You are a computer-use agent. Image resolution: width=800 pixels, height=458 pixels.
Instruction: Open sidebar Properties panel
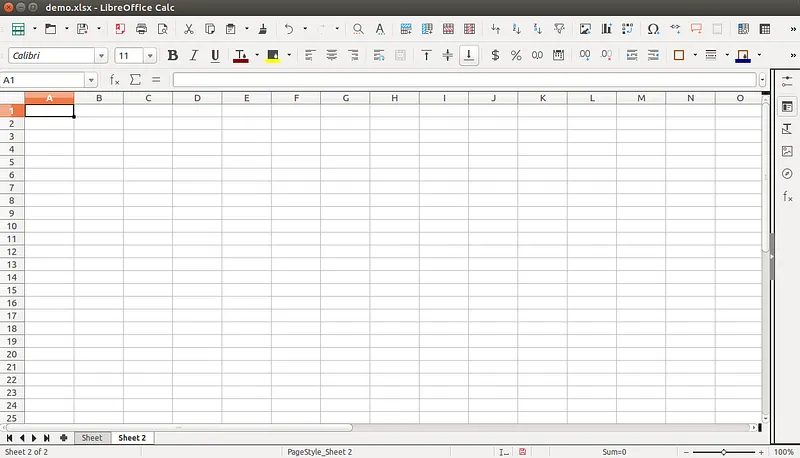[x=787, y=107]
